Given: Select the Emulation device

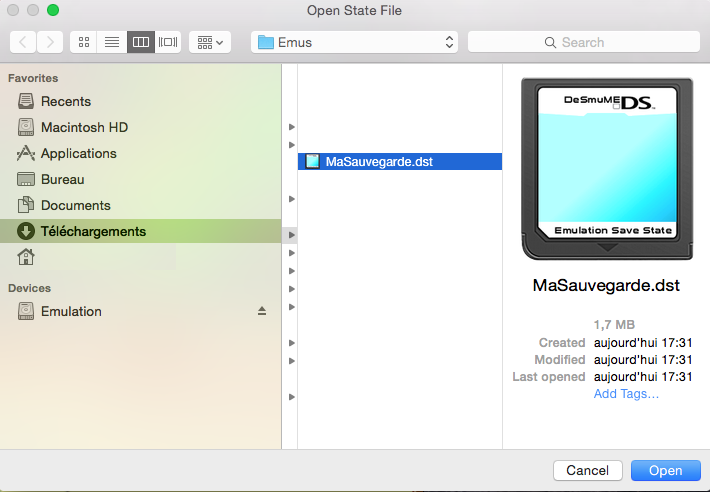Looking at the screenshot, I should [140, 311].
